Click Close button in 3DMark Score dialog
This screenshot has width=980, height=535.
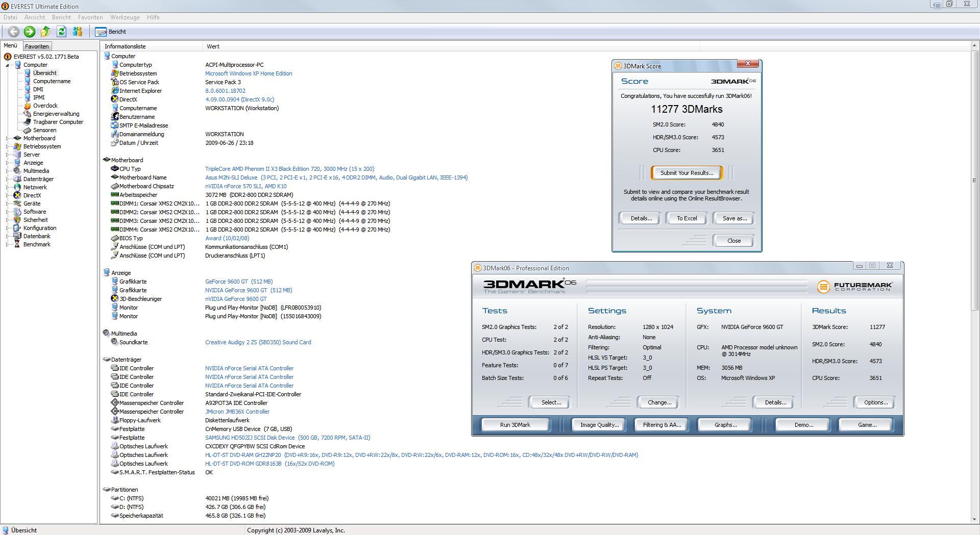(x=733, y=241)
